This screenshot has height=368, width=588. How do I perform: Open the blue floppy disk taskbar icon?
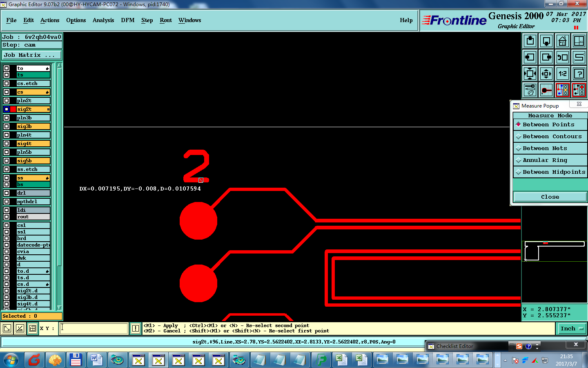tap(76, 360)
